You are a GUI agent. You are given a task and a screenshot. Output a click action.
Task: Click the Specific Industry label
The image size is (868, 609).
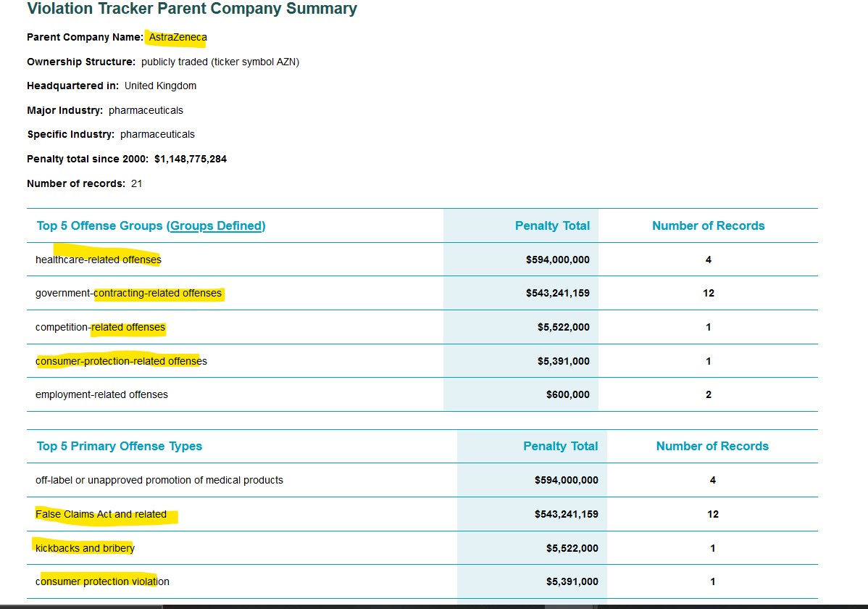tap(71, 134)
